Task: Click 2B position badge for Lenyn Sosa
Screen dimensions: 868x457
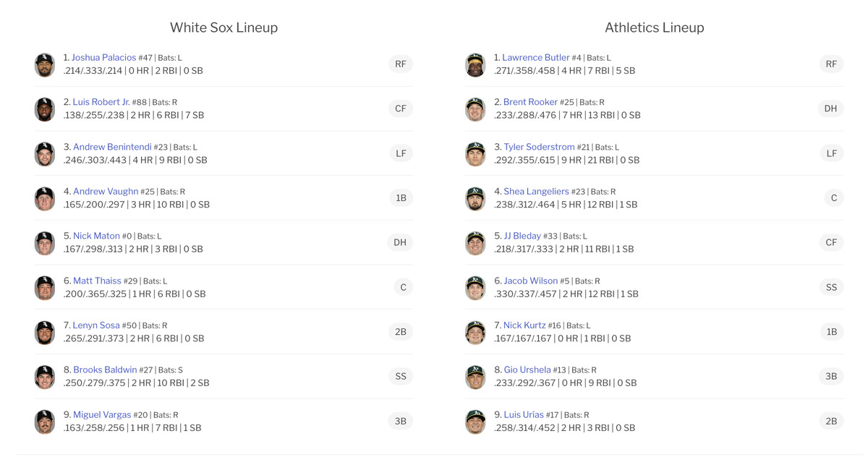Action: tap(401, 332)
